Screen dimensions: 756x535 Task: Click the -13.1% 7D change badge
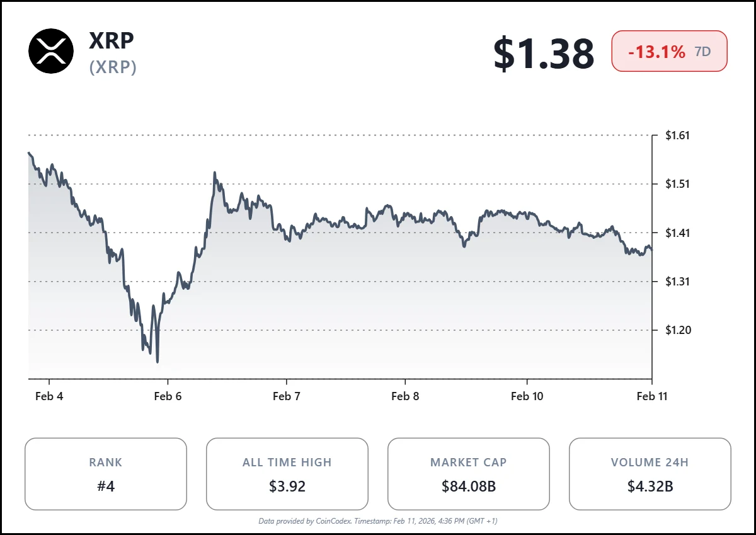[669, 52]
